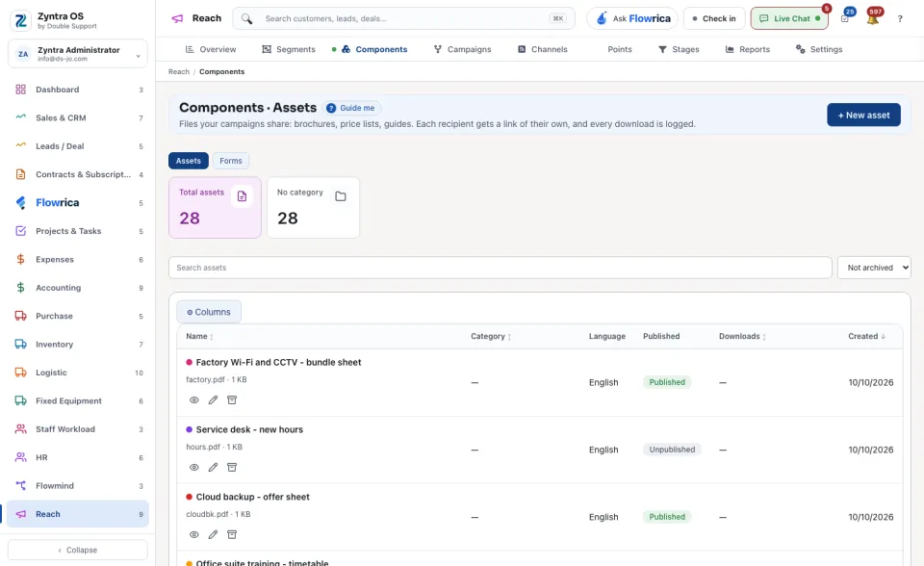Viewport: 924px width, 566px height.
Task: Select the Assets sub-tab
Action: pyautogui.click(x=189, y=161)
